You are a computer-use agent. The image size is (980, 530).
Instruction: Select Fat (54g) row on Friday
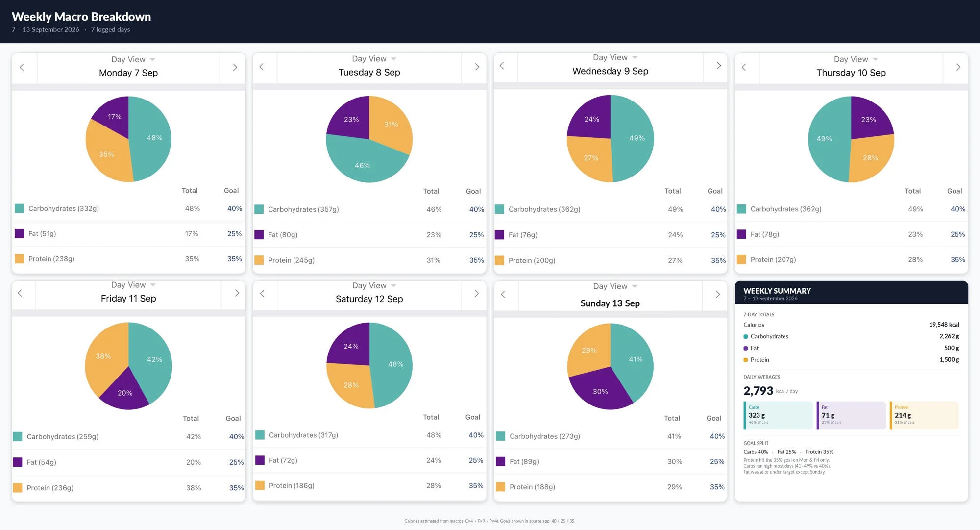tap(128, 462)
